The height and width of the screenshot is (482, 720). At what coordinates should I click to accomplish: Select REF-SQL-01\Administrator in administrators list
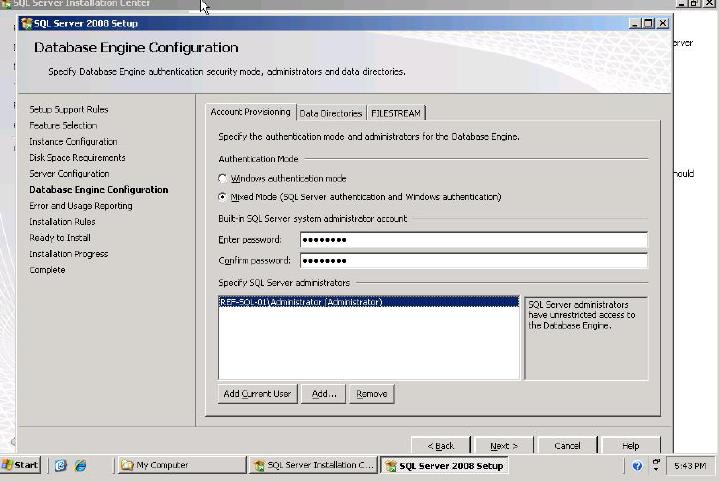tap(369, 302)
